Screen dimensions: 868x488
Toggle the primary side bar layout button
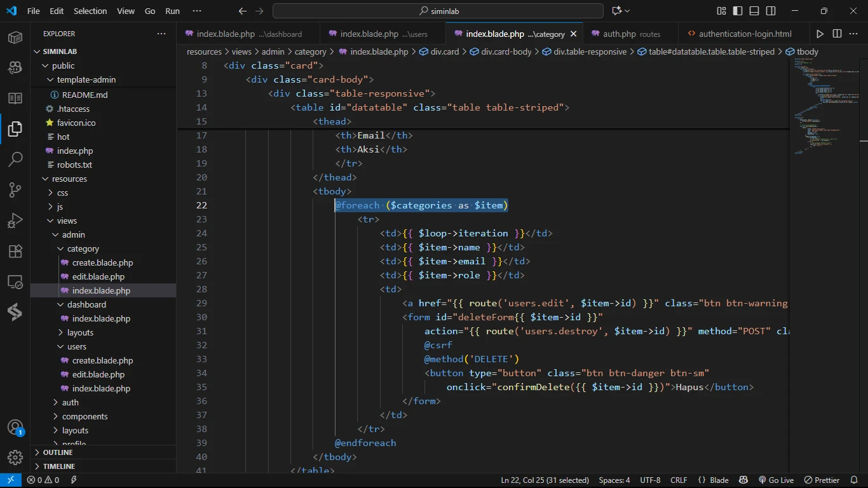[x=738, y=11]
